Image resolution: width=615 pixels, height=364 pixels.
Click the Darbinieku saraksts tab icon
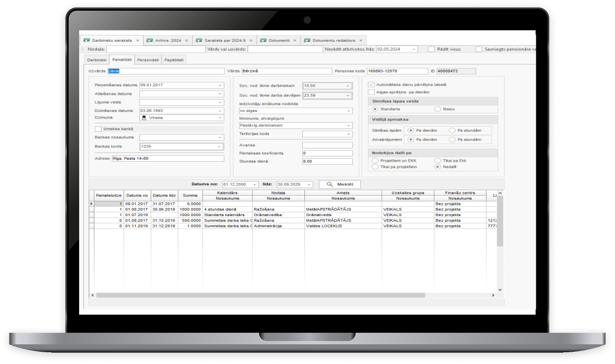(x=86, y=41)
